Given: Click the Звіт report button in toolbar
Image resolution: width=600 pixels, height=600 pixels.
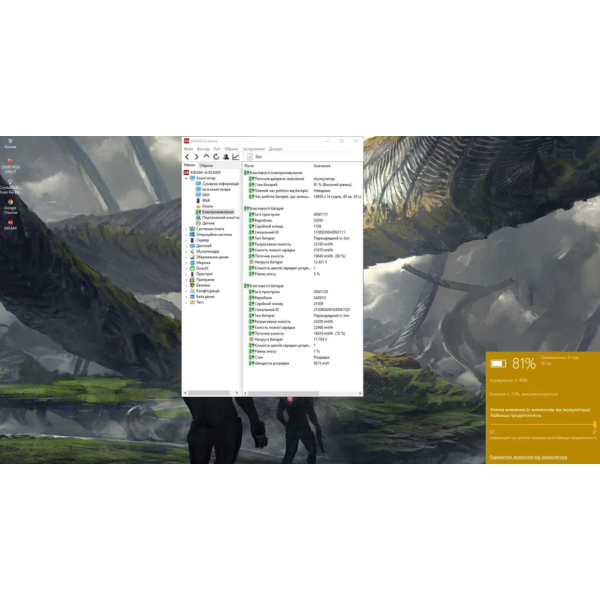Looking at the screenshot, I should click(x=255, y=157).
